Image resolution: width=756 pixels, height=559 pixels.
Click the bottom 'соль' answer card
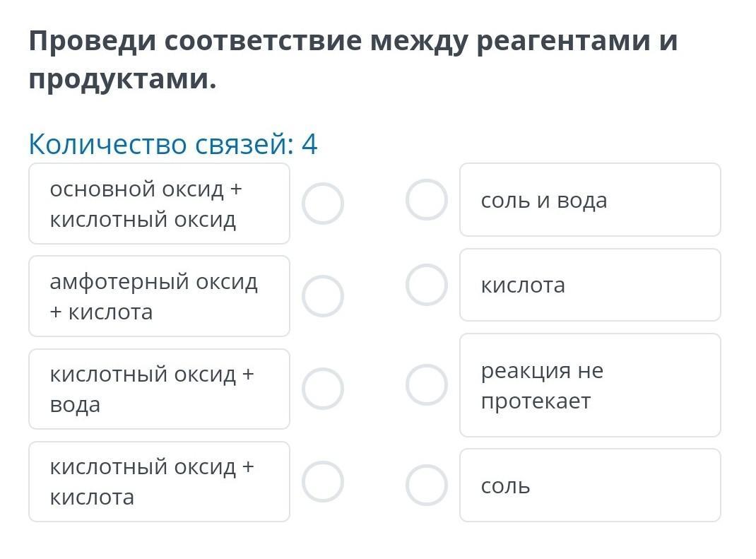coord(590,485)
